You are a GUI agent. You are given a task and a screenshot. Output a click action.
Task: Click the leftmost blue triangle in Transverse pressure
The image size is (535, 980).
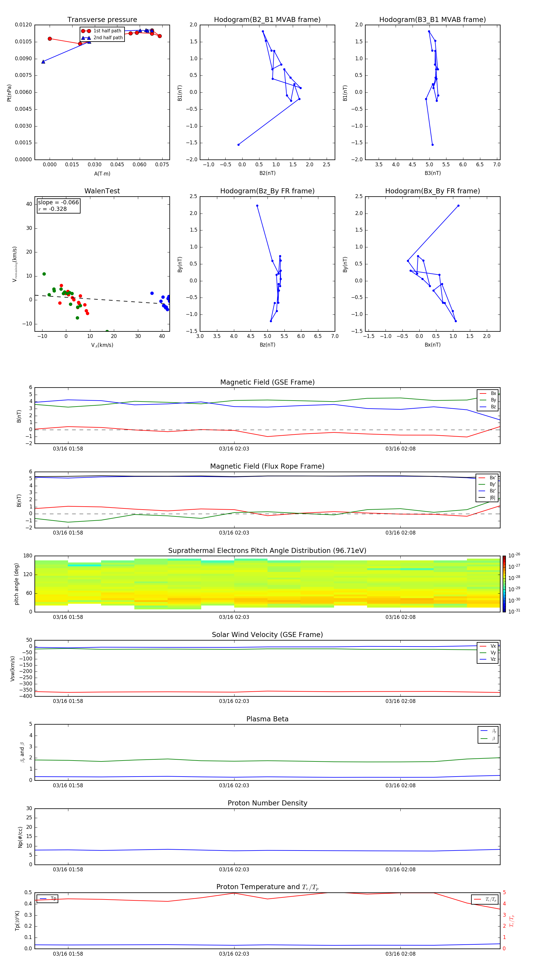(x=43, y=62)
